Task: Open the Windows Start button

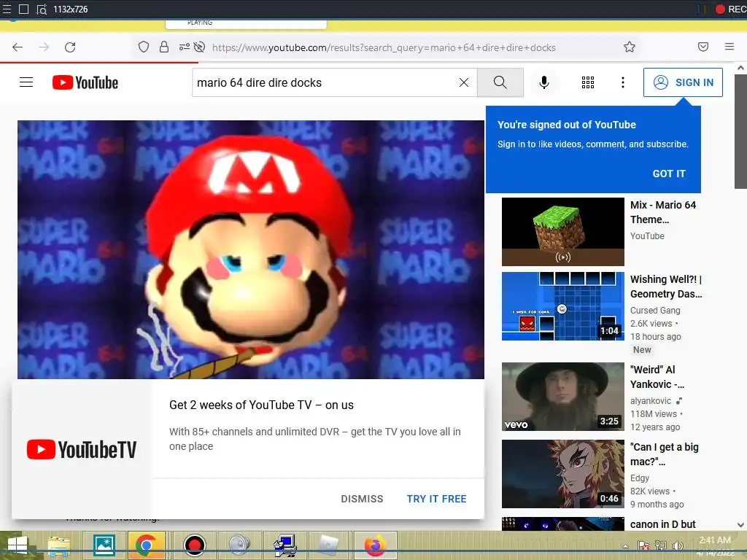Action: [18, 545]
